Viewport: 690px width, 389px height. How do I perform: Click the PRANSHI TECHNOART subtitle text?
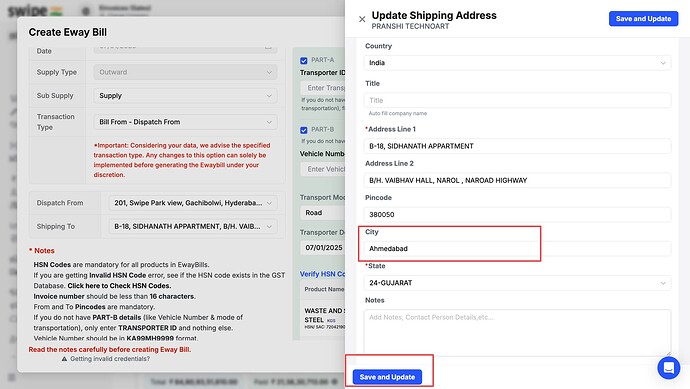click(410, 26)
